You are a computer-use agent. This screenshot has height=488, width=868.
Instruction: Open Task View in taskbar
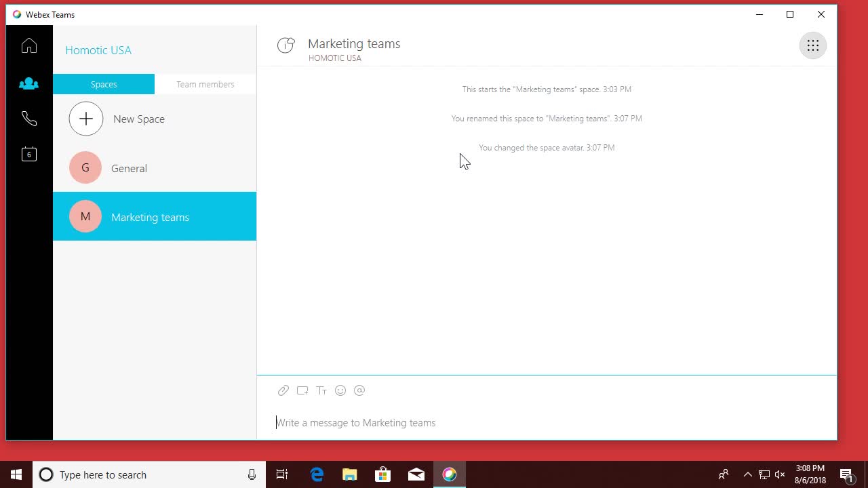point(282,474)
